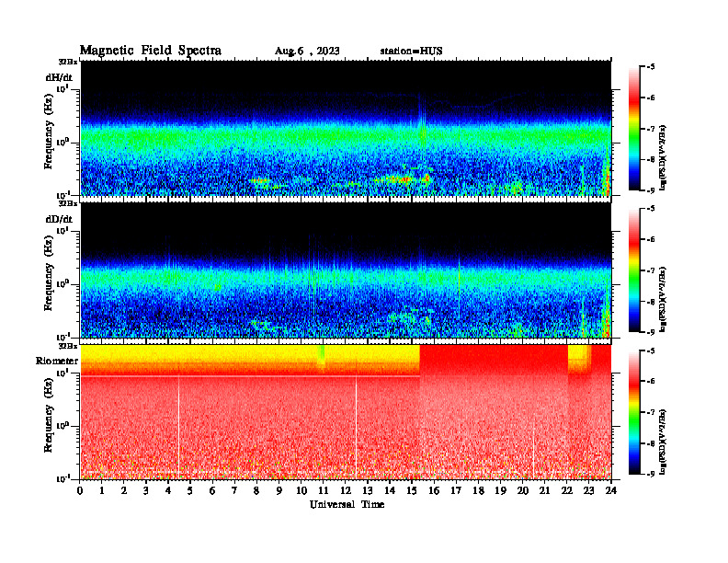The image size is (728, 563).
Task: Click hour tick label 5 on time axis
Action: tap(190, 490)
